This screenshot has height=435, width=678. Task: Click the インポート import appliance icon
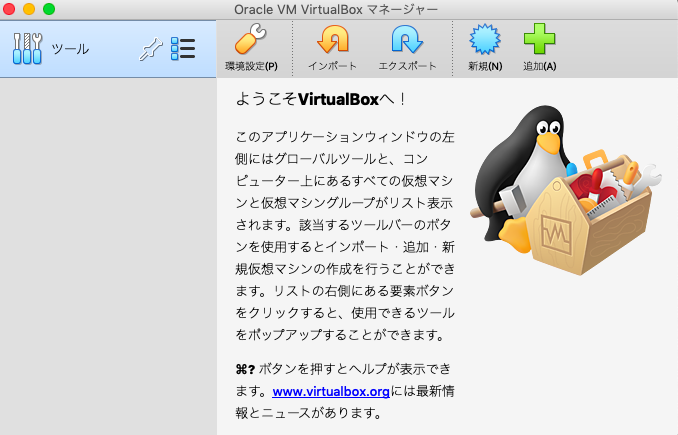point(333,39)
